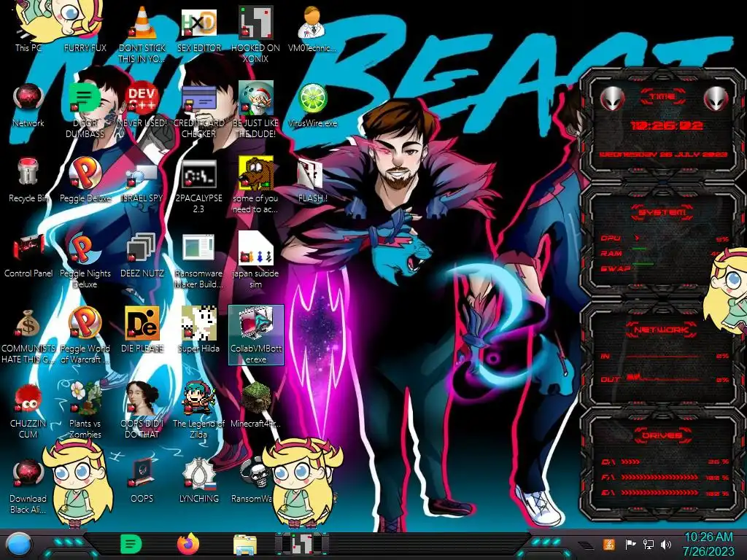Image resolution: width=747 pixels, height=560 pixels.
Task: Open the volume speaker tray icon
Action: click(666, 544)
